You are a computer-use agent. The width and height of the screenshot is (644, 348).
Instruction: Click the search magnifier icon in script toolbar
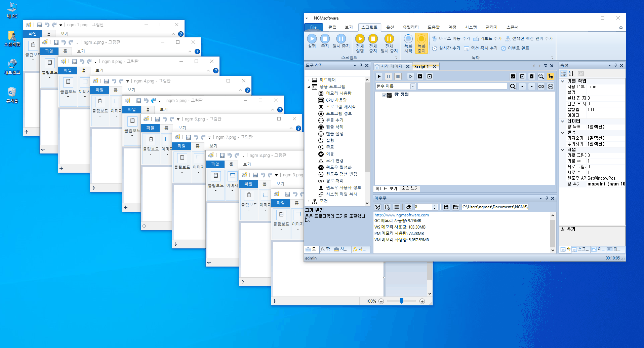(541, 76)
